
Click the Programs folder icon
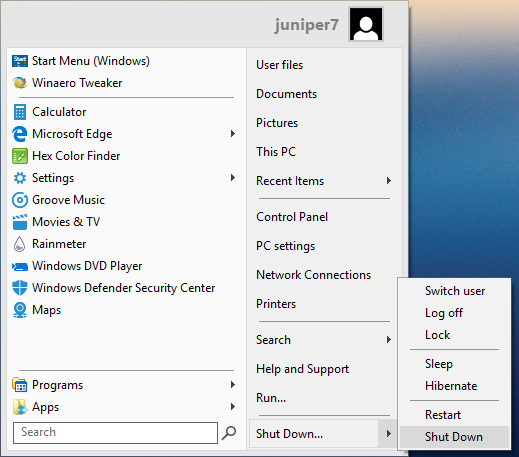pos(20,385)
